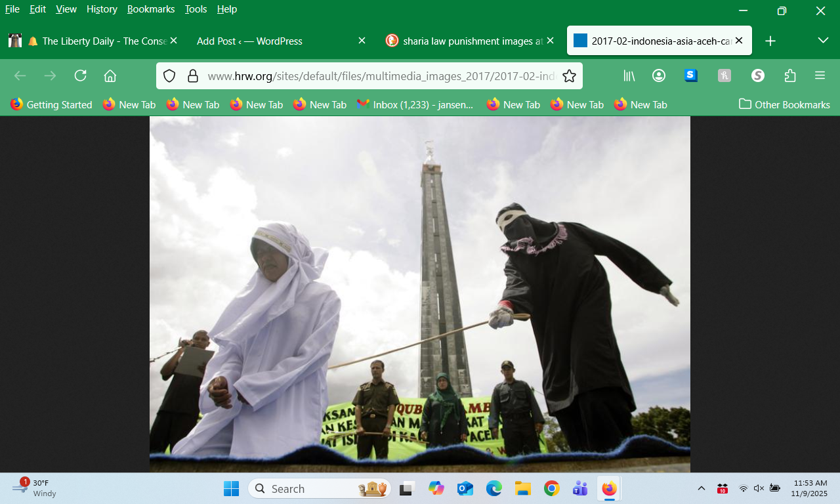Click the URL address bar
This screenshot has height=504, width=840.
[x=381, y=76]
